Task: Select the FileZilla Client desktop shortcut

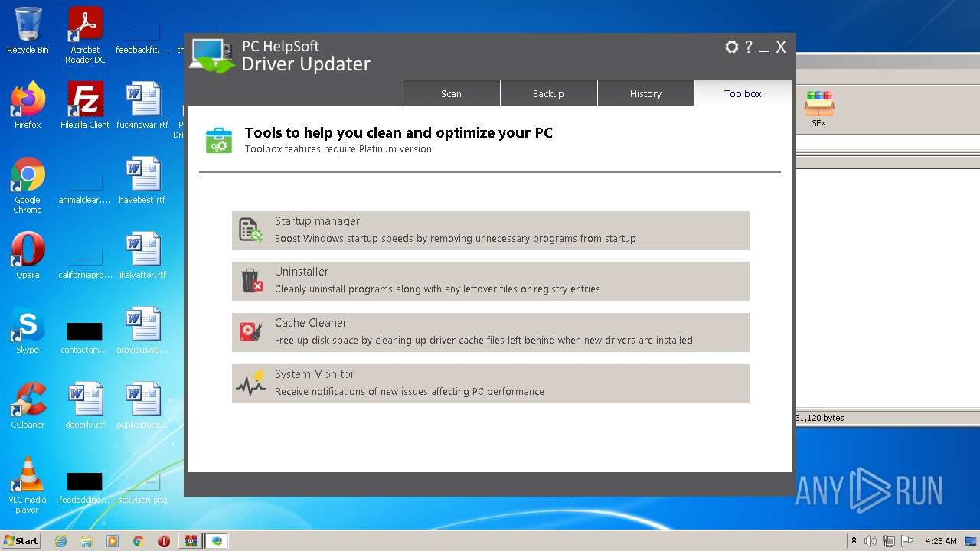Action: click(85, 106)
